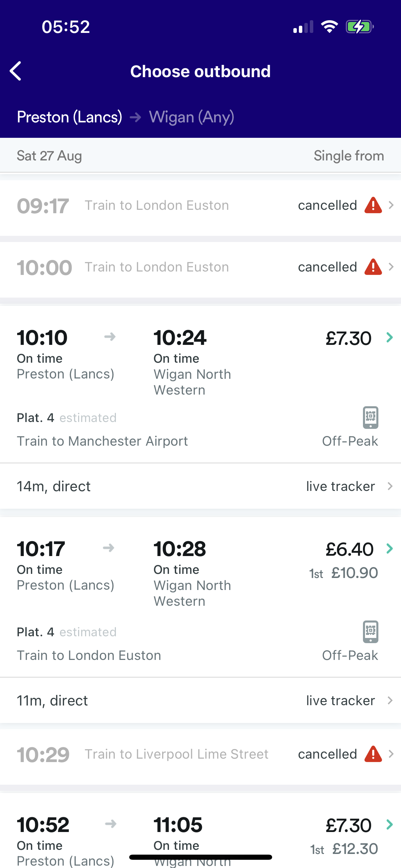Tap Preston (Lancs) origin station in header
The width and height of the screenshot is (401, 868).
pyautogui.click(x=70, y=117)
